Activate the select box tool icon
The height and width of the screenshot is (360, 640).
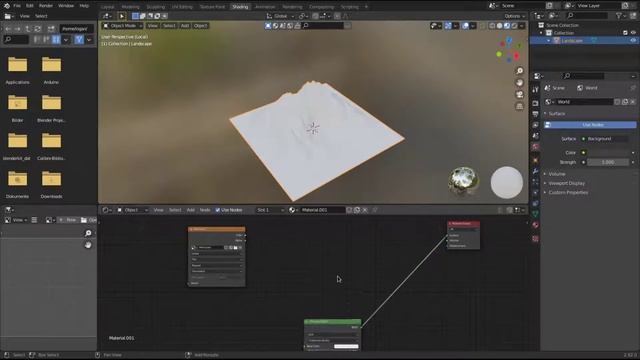tap(122, 16)
